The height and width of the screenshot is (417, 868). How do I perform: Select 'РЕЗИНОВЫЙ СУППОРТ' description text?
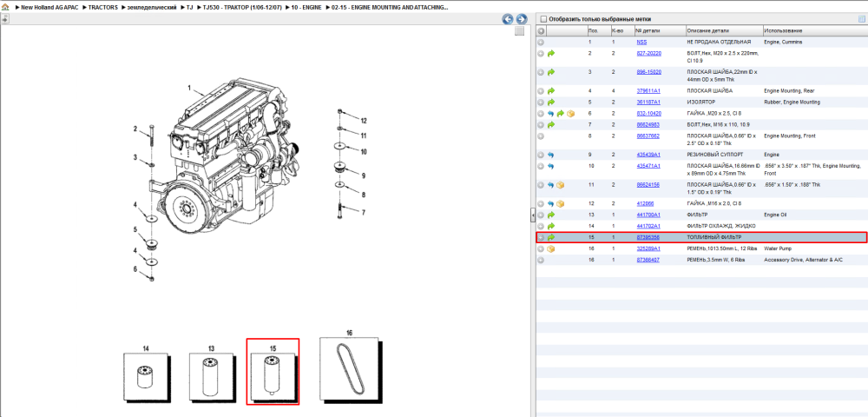click(715, 155)
